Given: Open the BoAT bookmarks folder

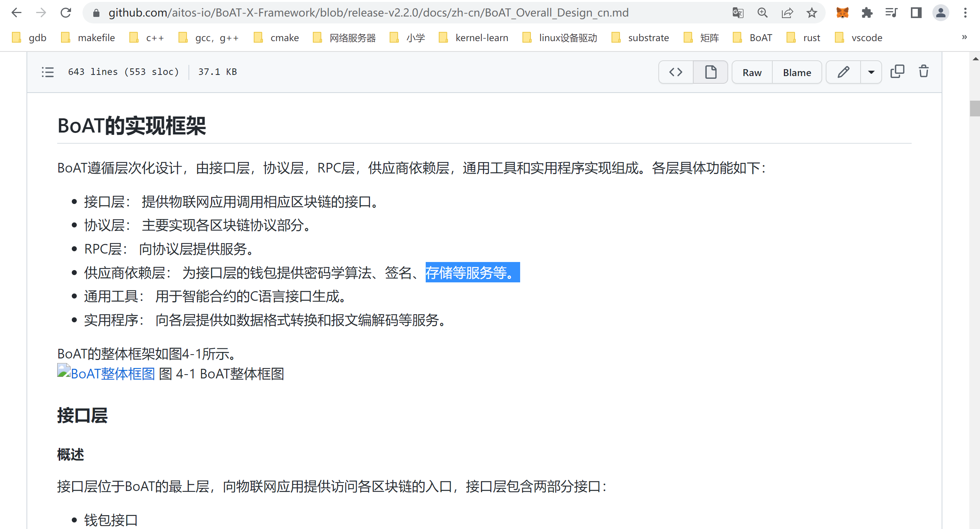Looking at the screenshot, I should [x=760, y=37].
